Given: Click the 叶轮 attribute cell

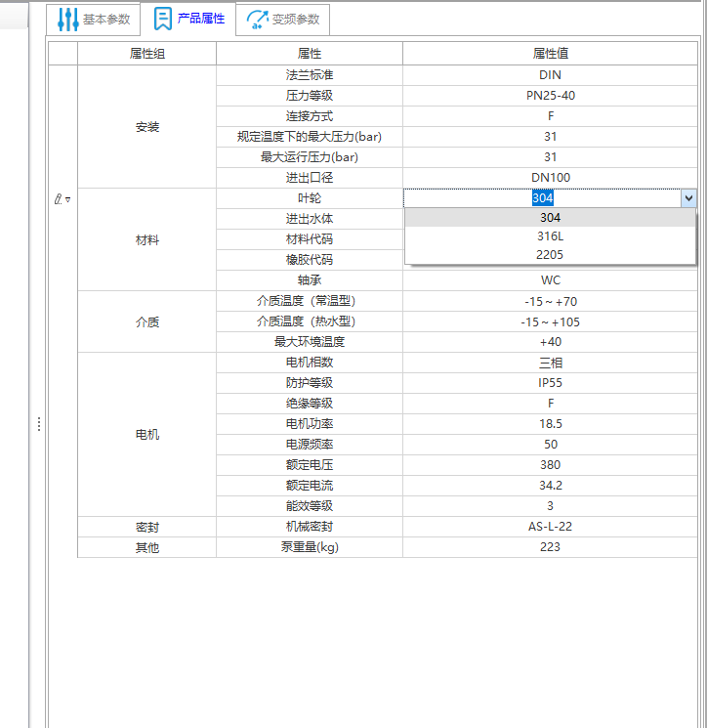Looking at the screenshot, I should (x=310, y=198).
